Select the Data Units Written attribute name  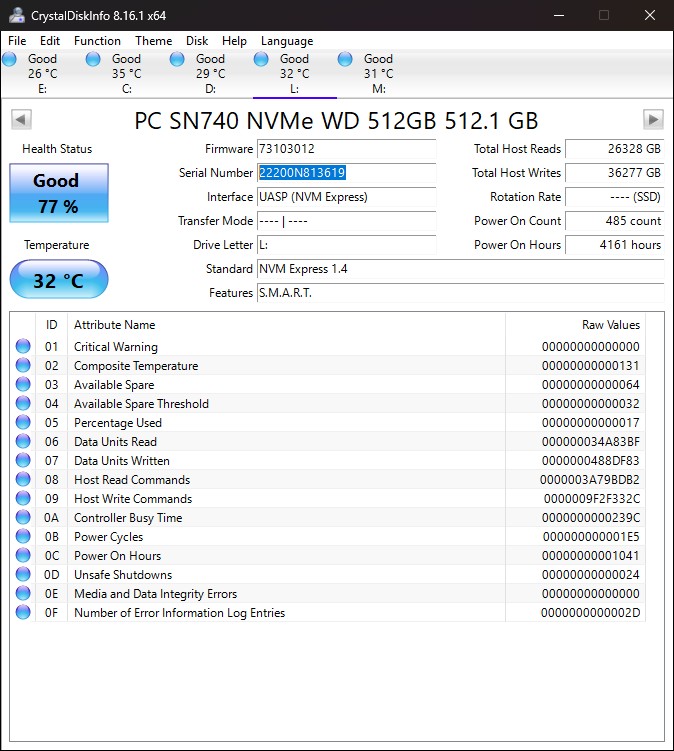(x=122, y=461)
